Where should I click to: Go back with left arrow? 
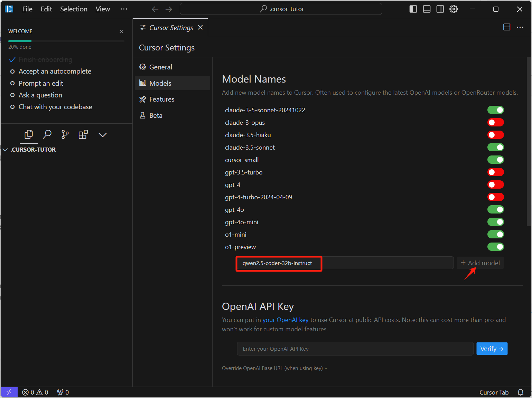pyautogui.click(x=155, y=9)
